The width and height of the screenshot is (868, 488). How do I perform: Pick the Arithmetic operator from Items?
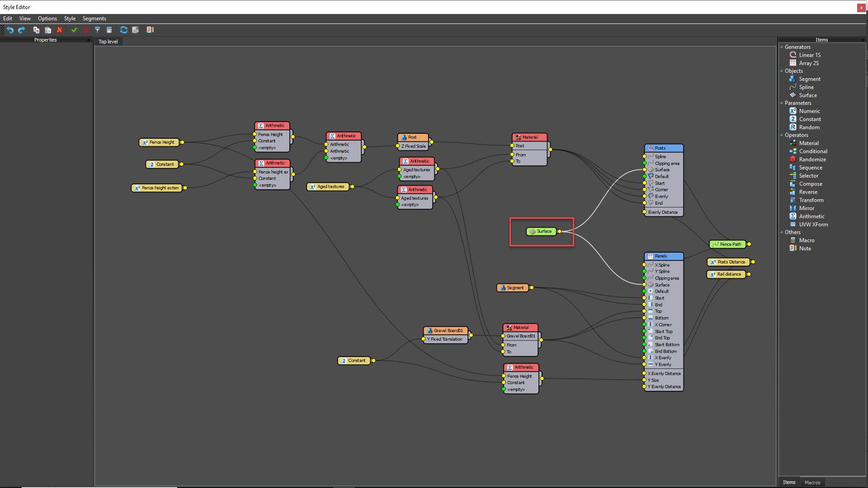[811, 216]
